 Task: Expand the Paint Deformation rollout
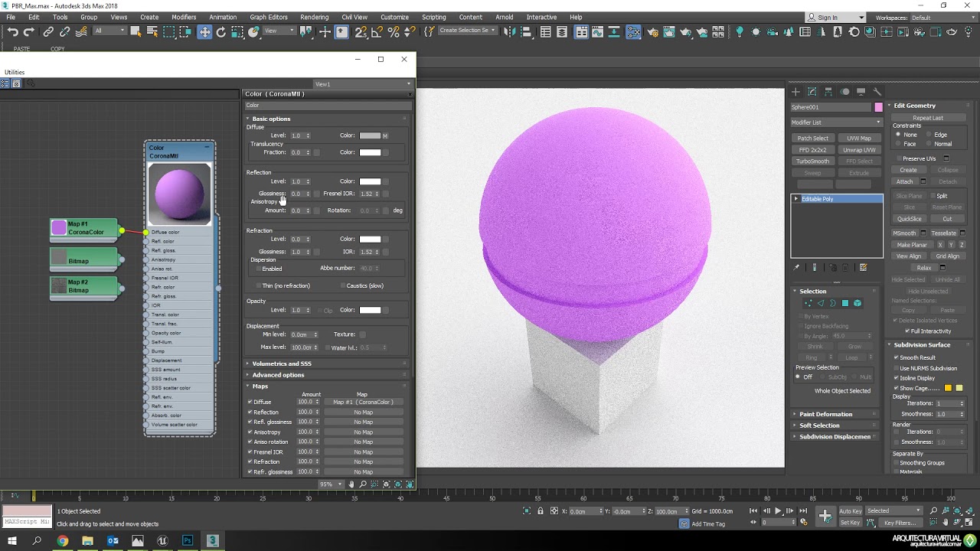coord(825,414)
